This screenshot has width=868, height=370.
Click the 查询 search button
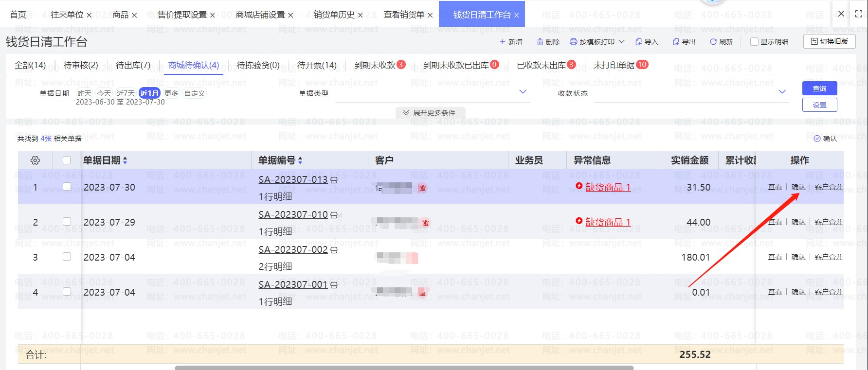[x=820, y=88]
